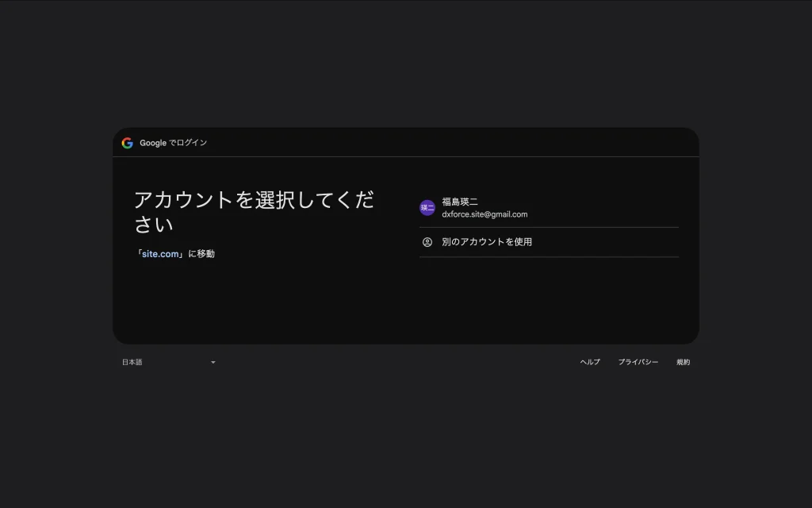This screenshot has height=508, width=812.
Task: Open the 日本語 language dropdown arrow
Action: point(213,363)
